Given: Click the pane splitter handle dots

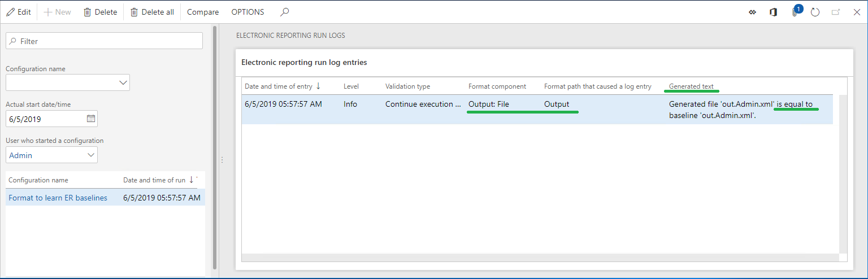Looking at the screenshot, I should (x=222, y=160).
